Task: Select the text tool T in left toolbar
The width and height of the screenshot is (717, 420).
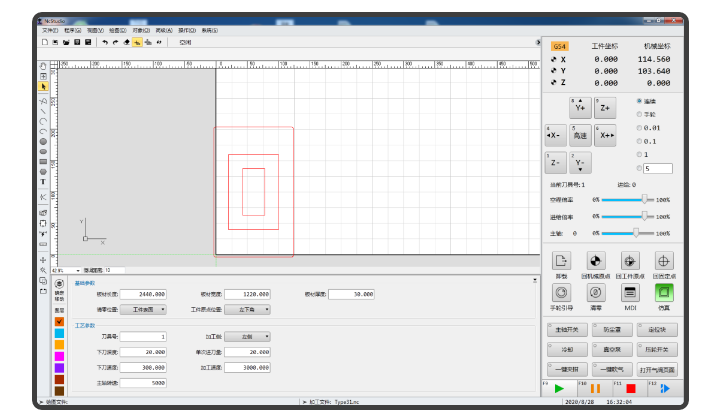Action: point(43,182)
